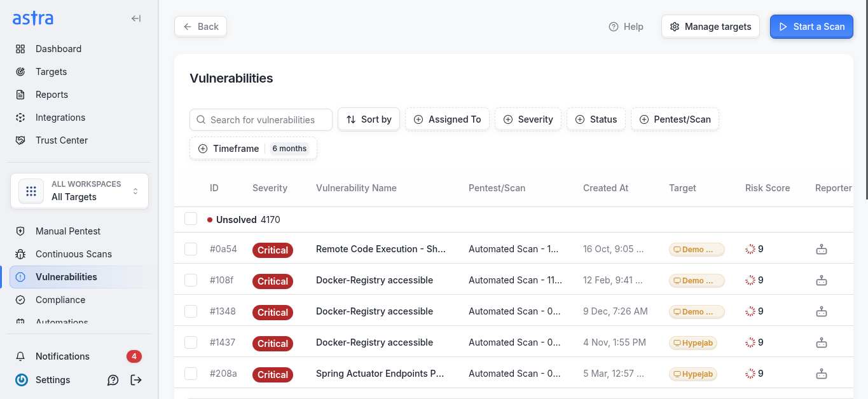Viewport: 868px width, 399px height.
Task: Check the row #0a54 checkbox
Action: point(191,249)
